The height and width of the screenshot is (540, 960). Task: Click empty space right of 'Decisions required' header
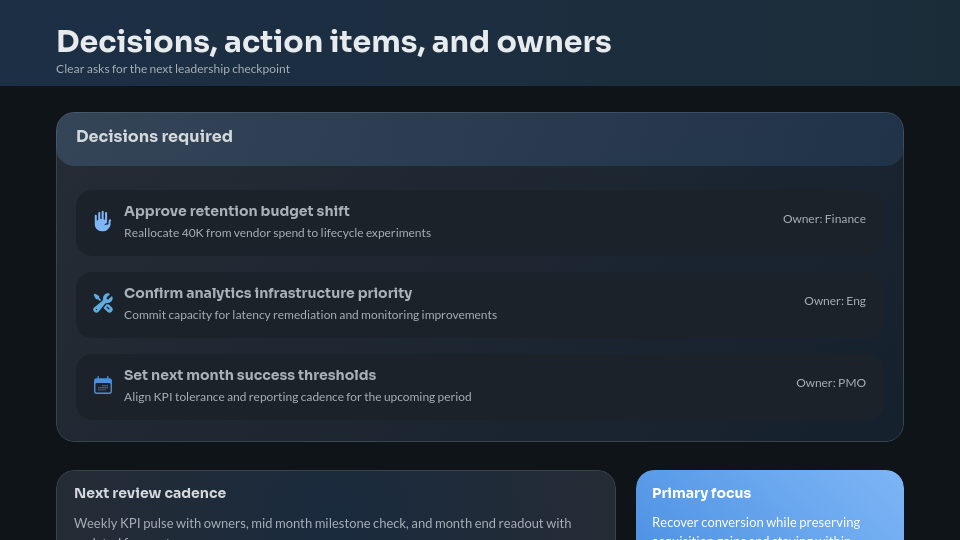coord(600,138)
